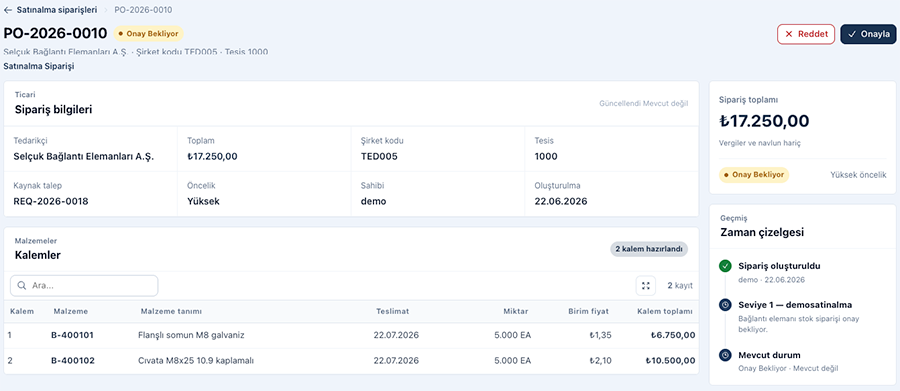Click the Mevcut durum timeline entry

coord(769,355)
